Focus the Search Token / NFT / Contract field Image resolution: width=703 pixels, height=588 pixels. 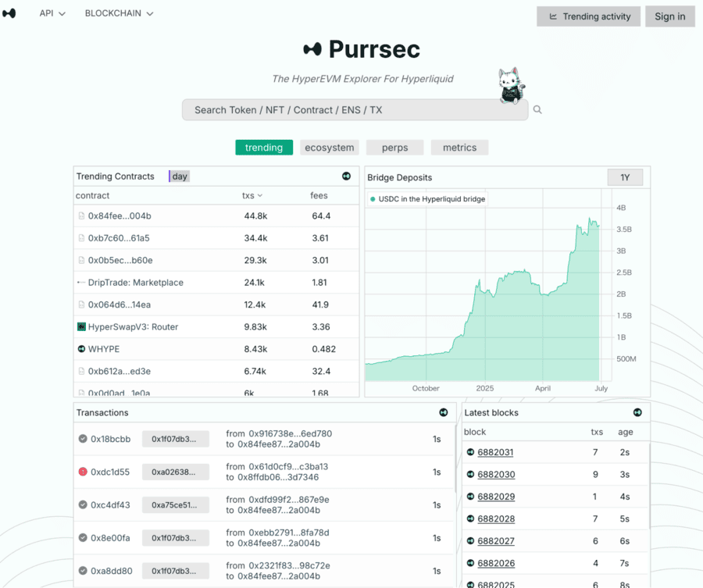click(x=355, y=110)
